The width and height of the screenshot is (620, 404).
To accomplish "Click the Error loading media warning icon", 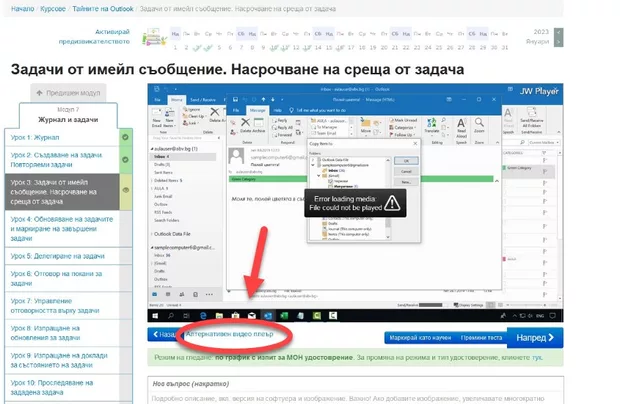I will click(392, 203).
